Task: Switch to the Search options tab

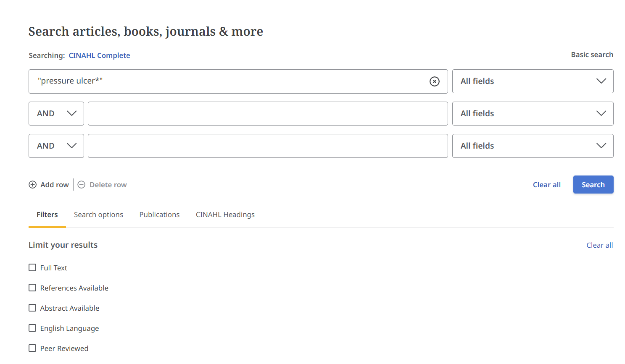Action: click(98, 215)
